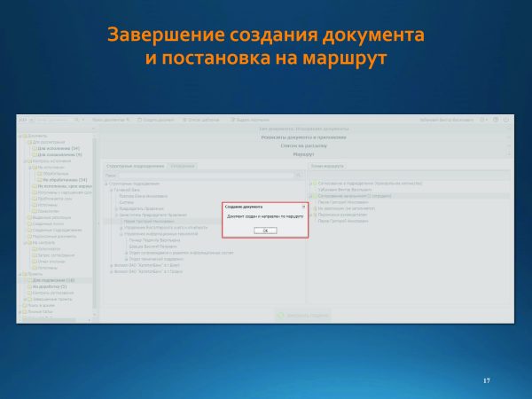Click OK in the document creation dialog

[264, 231]
